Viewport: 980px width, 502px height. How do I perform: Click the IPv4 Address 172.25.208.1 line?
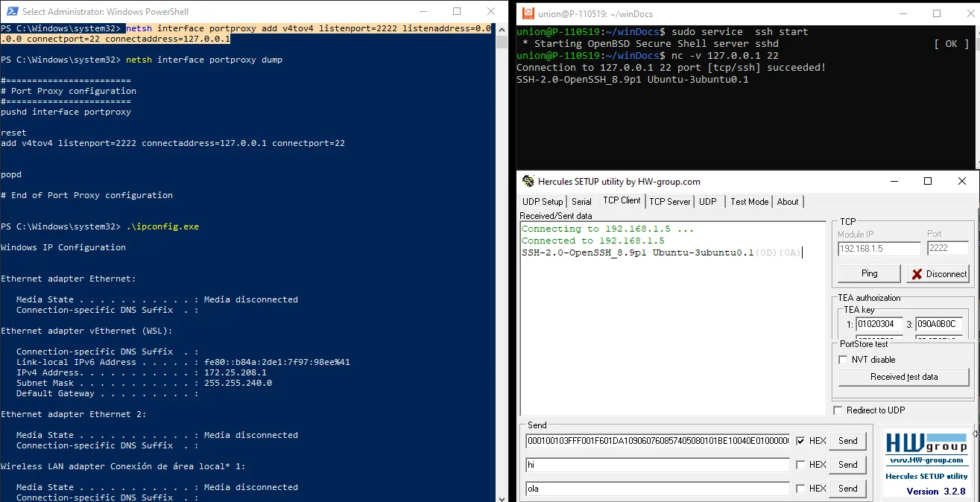coord(141,372)
